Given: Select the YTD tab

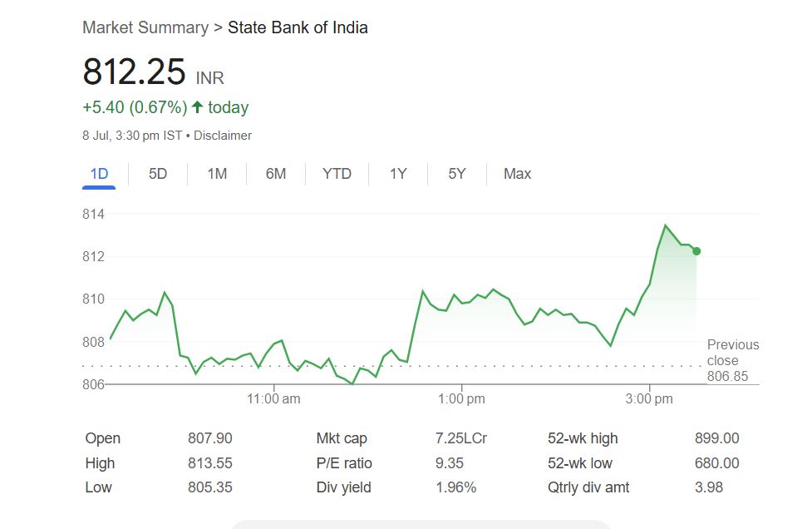Looking at the screenshot, I should tap(337, 174).
